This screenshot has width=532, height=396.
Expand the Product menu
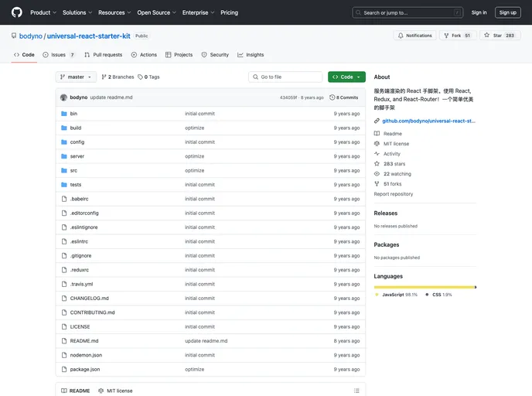click(43, 12)
